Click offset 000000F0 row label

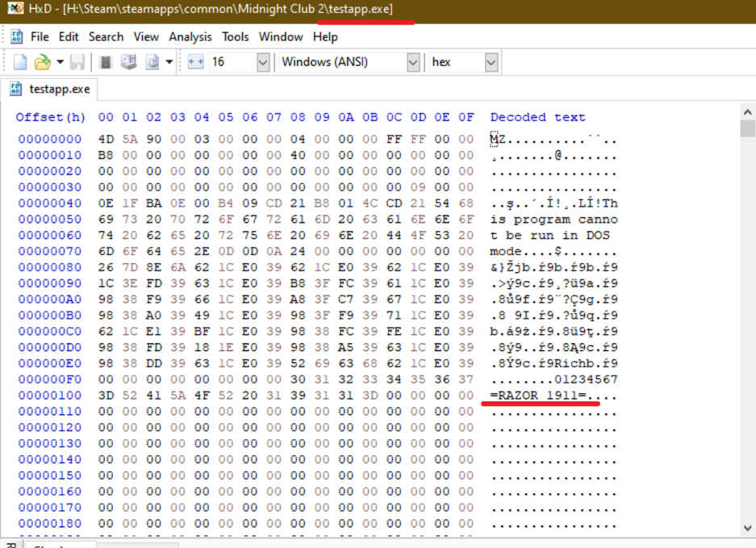click(x=50, y=379)
